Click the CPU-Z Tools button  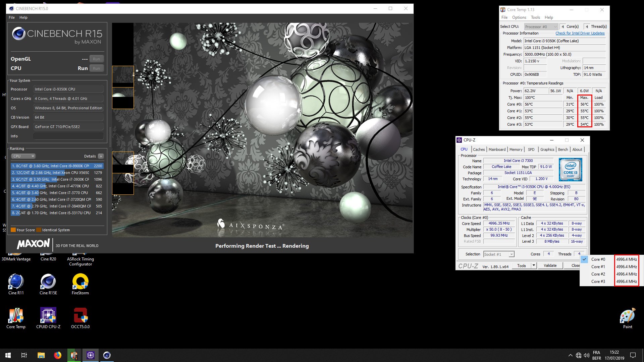coord(522,265)
